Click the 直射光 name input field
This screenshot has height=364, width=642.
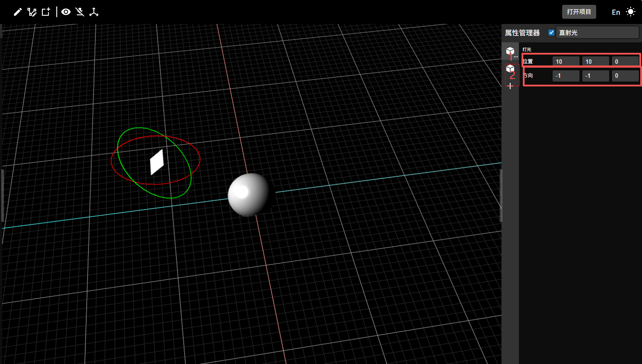(x=597, y=33)
